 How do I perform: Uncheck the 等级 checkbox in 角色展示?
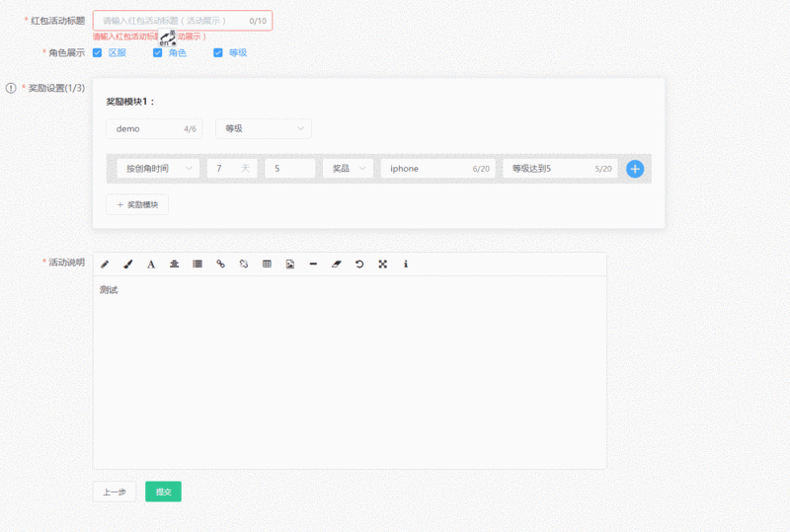pyautogui.click(x=218, y=53)
